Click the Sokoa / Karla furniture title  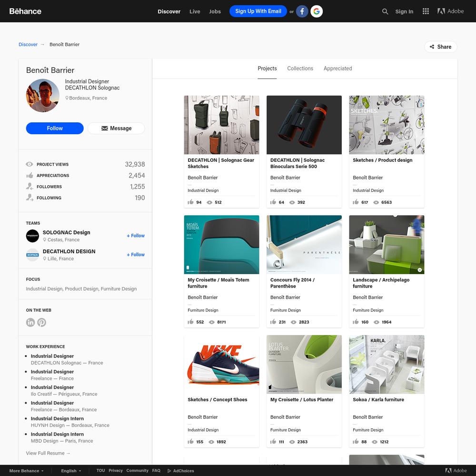click(378, 399)
